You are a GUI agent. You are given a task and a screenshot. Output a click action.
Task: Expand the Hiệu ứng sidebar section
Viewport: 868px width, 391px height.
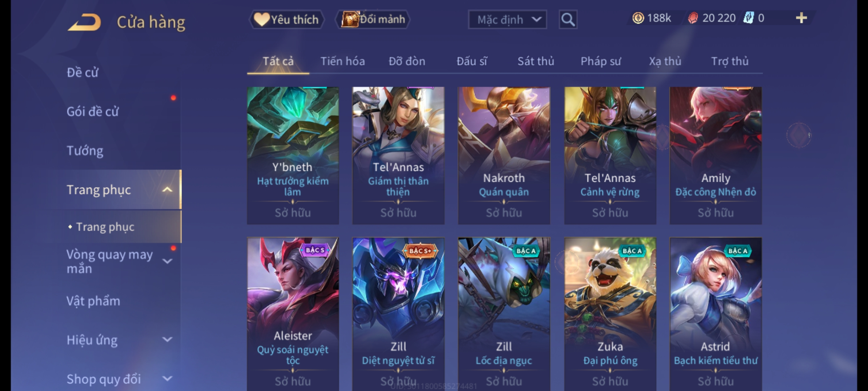click(x=167, y=340)
